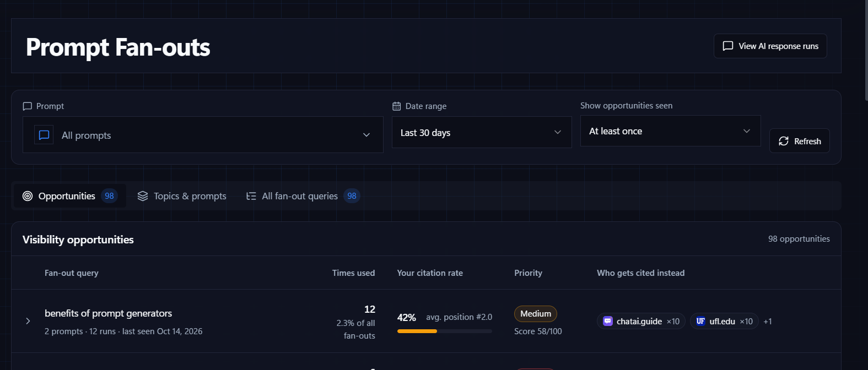The width and height of the screenshot is (868, 370).
Task: Switch to Topics & prompts tab
Action: coord(182,196)
